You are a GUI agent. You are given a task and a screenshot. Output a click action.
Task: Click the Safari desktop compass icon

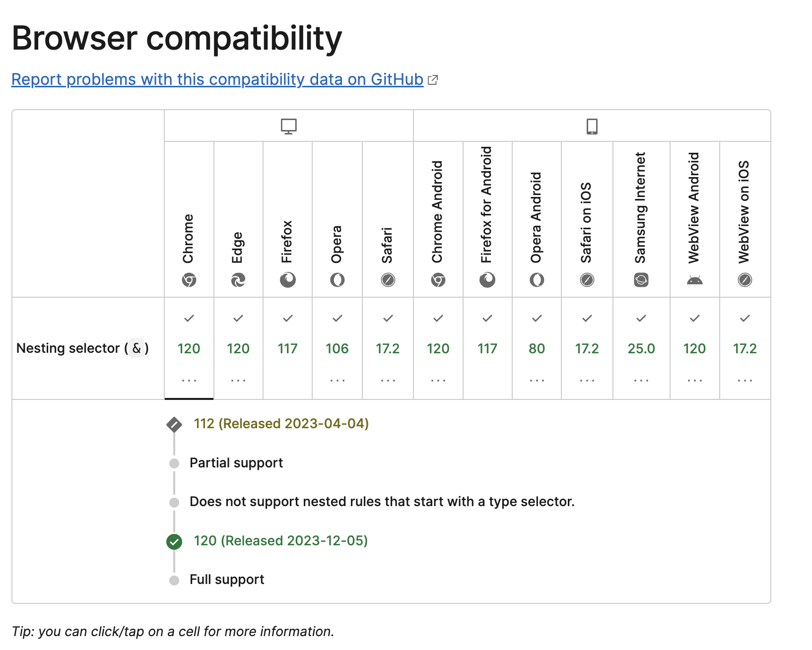(388, 280)
